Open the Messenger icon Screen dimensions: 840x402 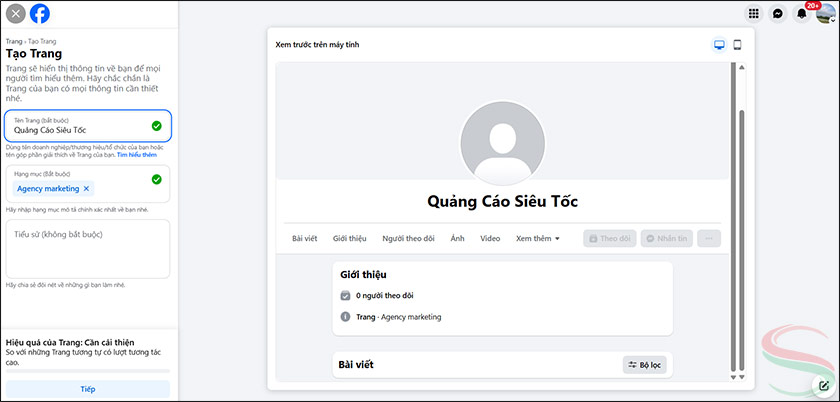(x=778, y=14)
